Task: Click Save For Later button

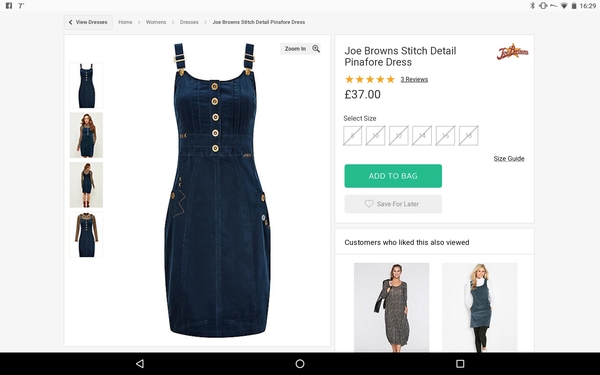Action: [393, 204]
